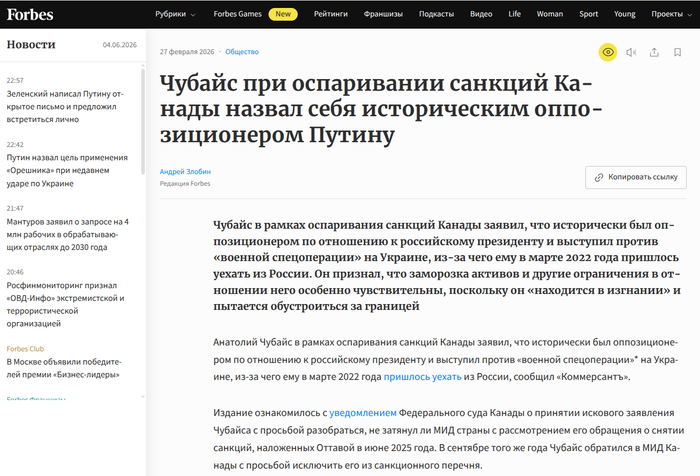Click the 21:47 news timestamp
The width and height of the screenshot is (700, 476).
point(15,208)
